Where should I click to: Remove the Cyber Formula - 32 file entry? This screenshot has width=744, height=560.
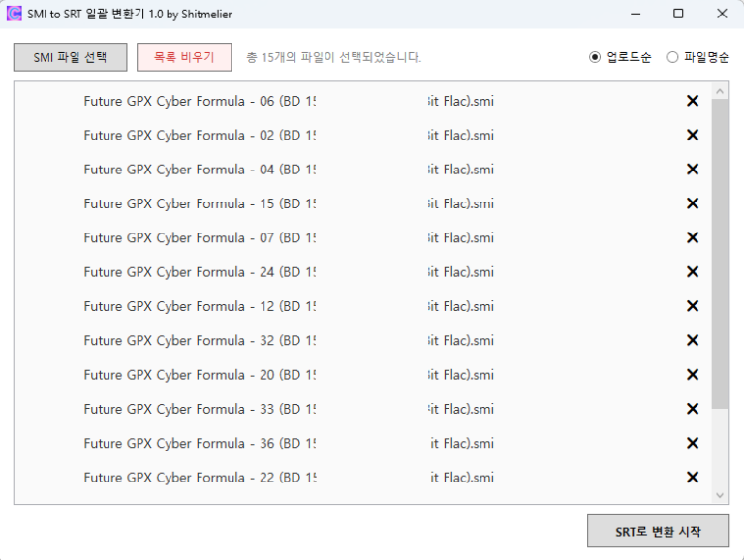point(693,340)
